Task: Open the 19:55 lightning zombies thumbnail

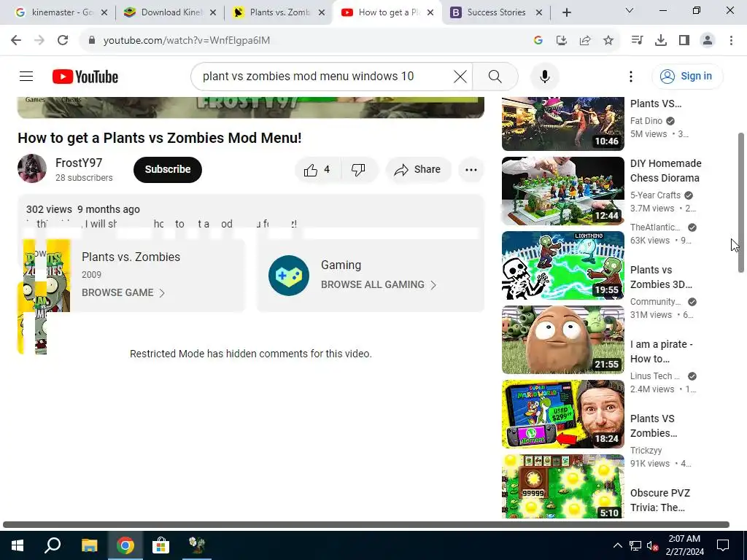Action: 562,265
